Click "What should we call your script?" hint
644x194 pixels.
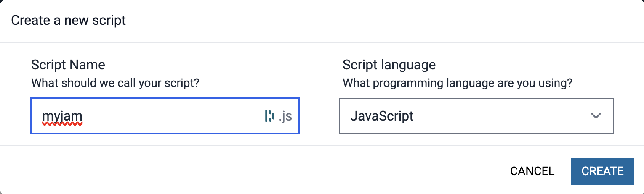click(x=115, y=83)
